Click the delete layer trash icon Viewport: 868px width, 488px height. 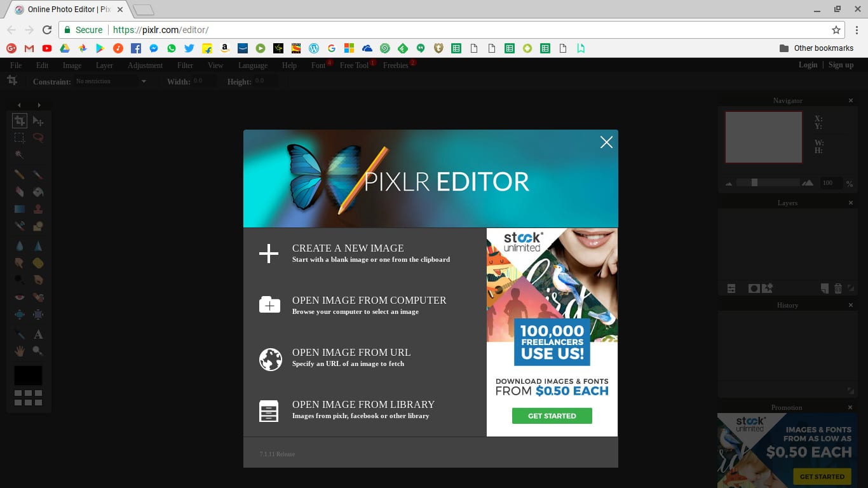tap(838, 288)
